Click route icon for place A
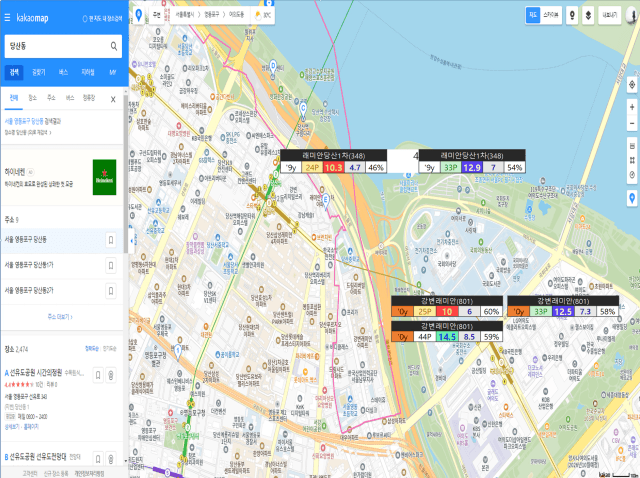 click(x=111, y=375)
